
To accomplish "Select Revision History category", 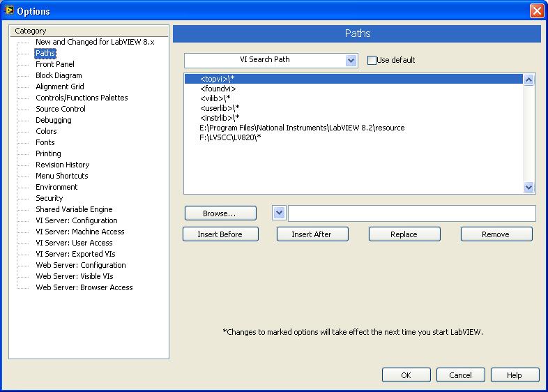I will (x=63, y=165).
